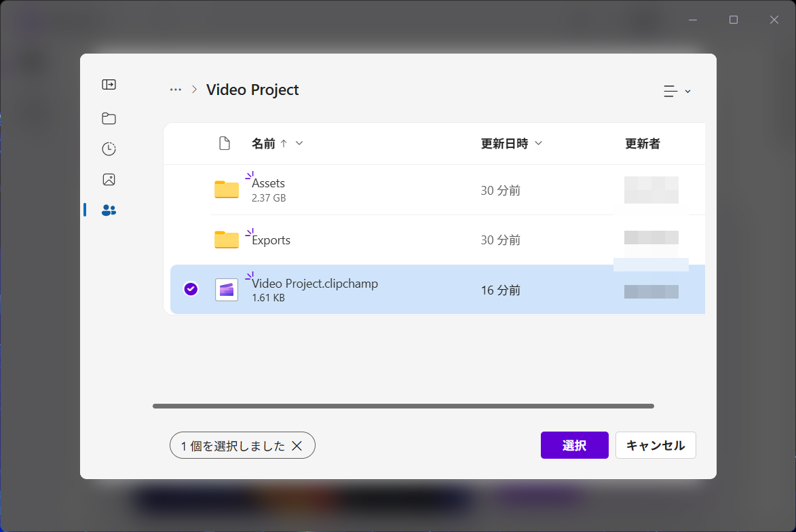Click the 2.37 GB size under Assets

coord(269,198)
